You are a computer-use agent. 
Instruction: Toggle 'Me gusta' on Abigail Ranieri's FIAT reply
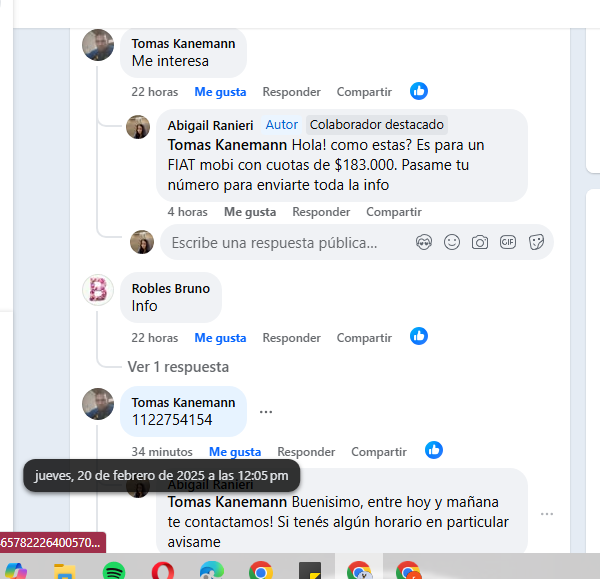click(x=250, y=212)
